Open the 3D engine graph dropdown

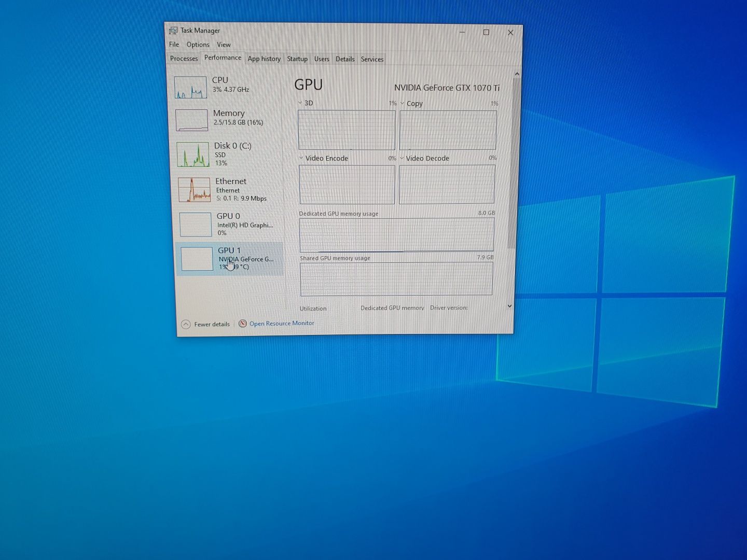pos(300,103)
